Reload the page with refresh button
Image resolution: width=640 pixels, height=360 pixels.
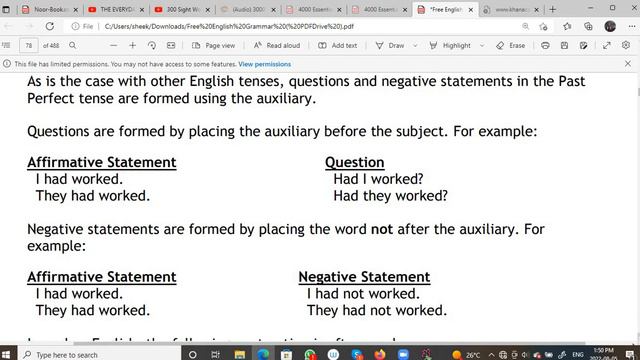[50, 26]
